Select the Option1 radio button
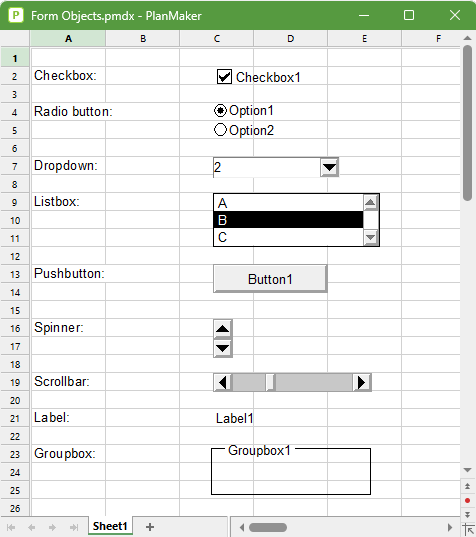This screenshot has width=476, height=537. (x=220, y=111)
